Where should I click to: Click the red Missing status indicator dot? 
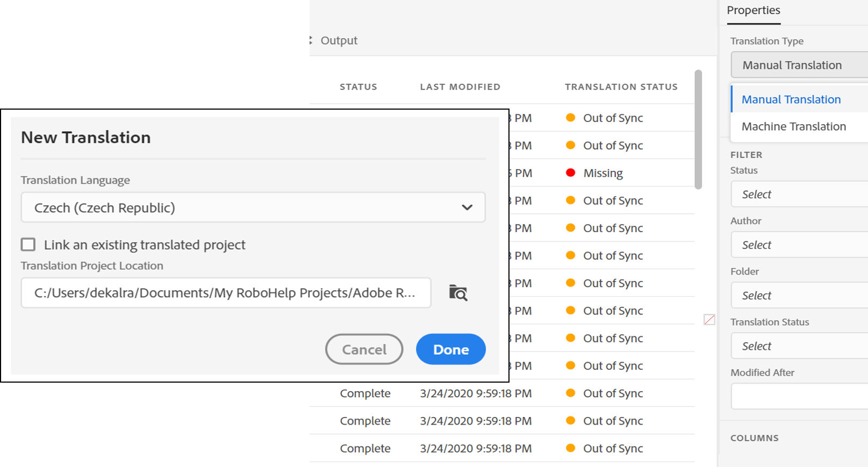click(x=571, y=173)
